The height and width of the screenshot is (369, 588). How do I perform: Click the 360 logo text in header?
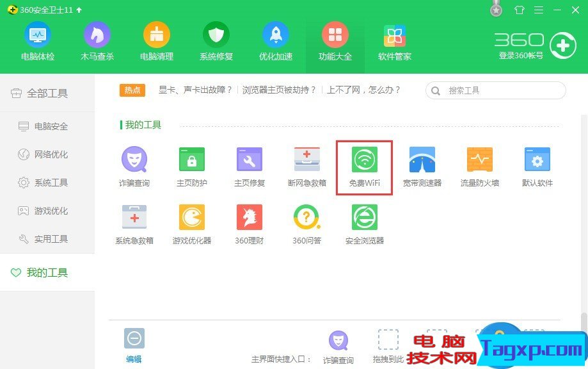click(x=519, y=40)
